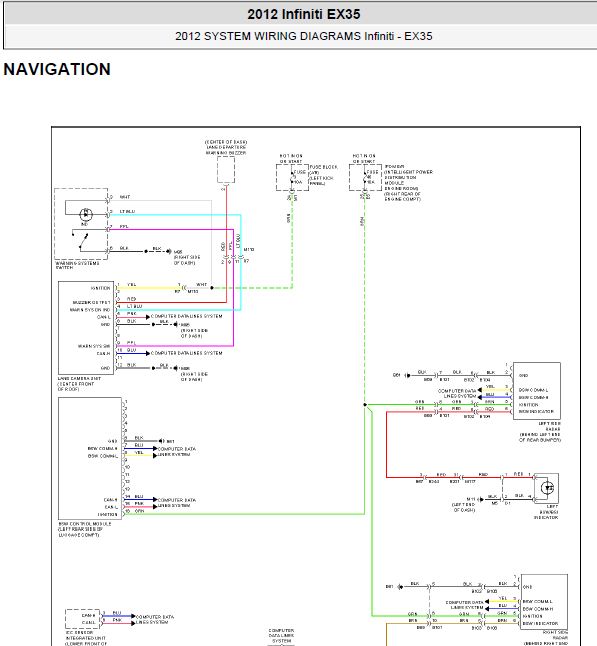Click "HOT IN ON OR START" above the fuse block
This screenshot has height=646, width=597.
[x=291, y=159]
